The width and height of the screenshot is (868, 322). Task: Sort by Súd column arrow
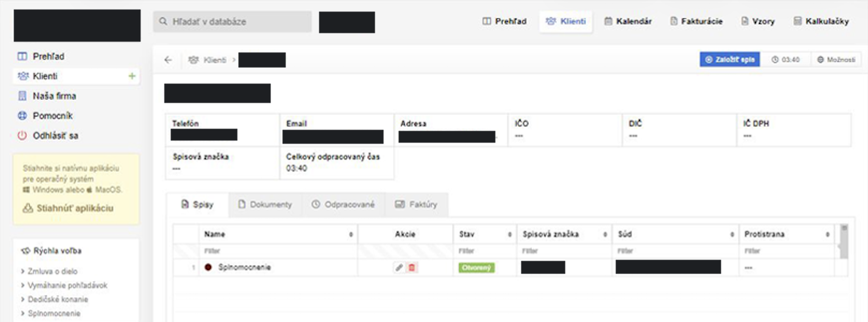tap(732, 234)
